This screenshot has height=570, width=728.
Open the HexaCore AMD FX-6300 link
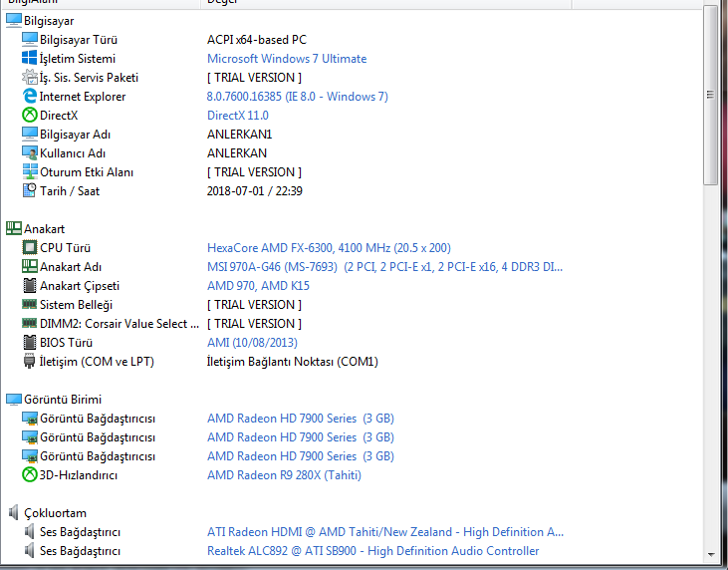pos(329,247)
